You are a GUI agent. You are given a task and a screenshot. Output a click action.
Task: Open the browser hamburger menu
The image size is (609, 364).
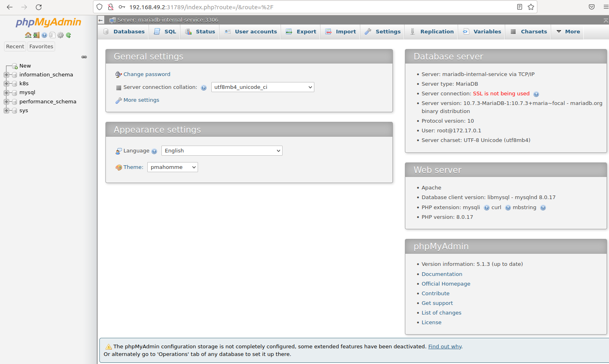click(x=606, y=7)
